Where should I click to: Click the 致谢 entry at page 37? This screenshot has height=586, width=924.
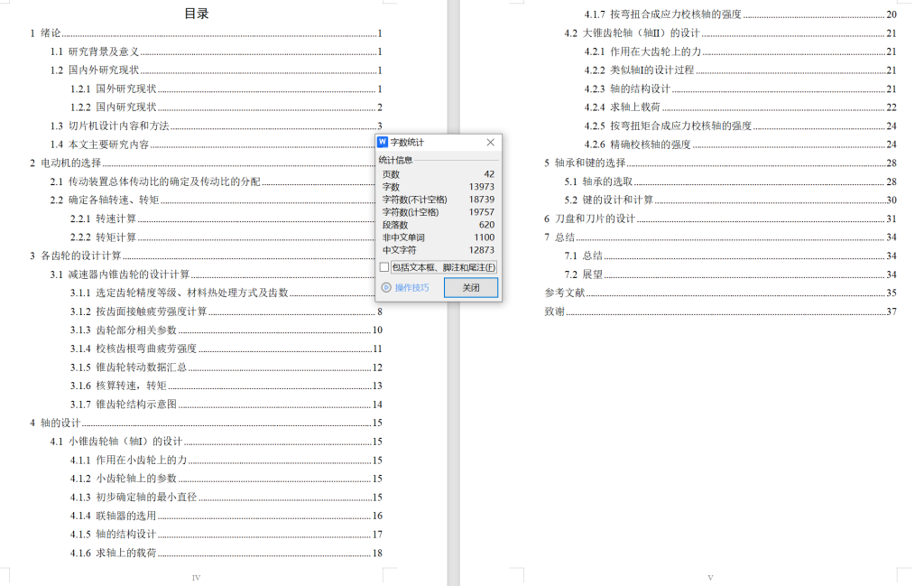pos(555,311)
